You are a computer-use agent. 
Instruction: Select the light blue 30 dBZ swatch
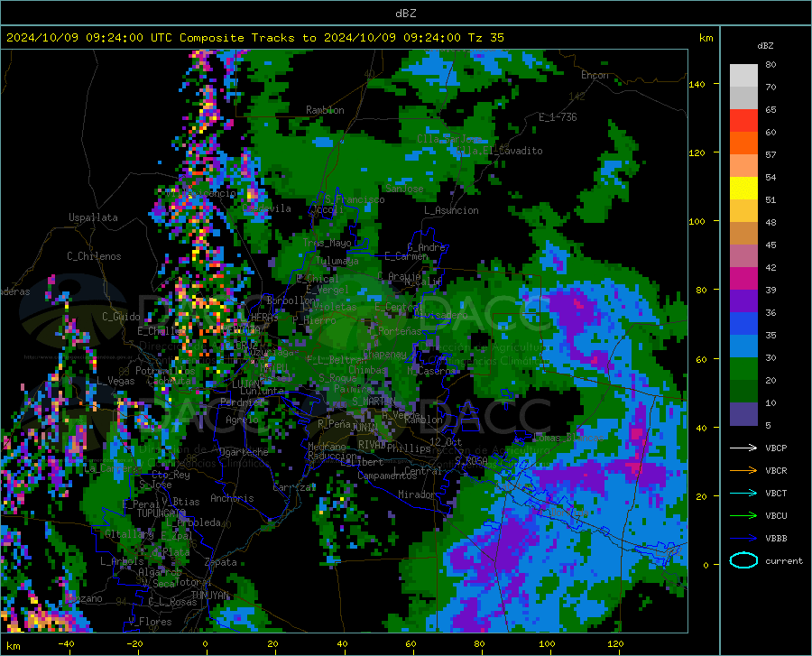(743, 346)
